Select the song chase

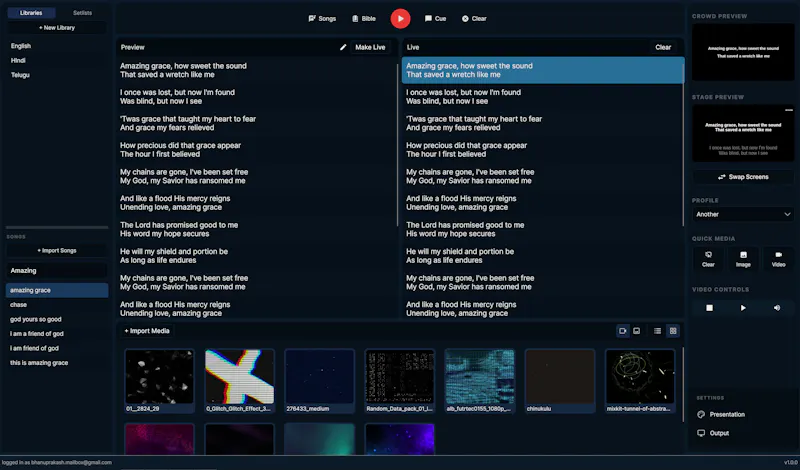[x=57, y=305]
